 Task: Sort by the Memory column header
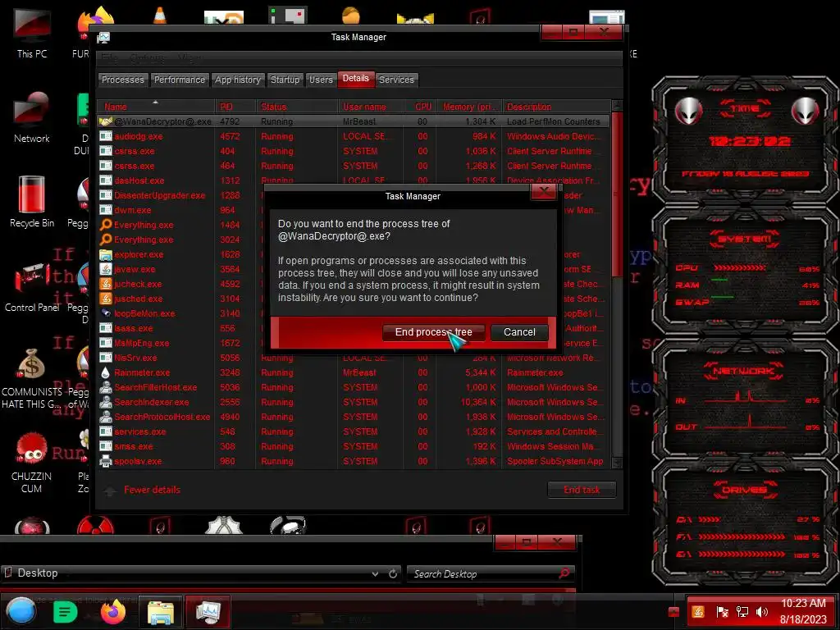pos(470,107)
